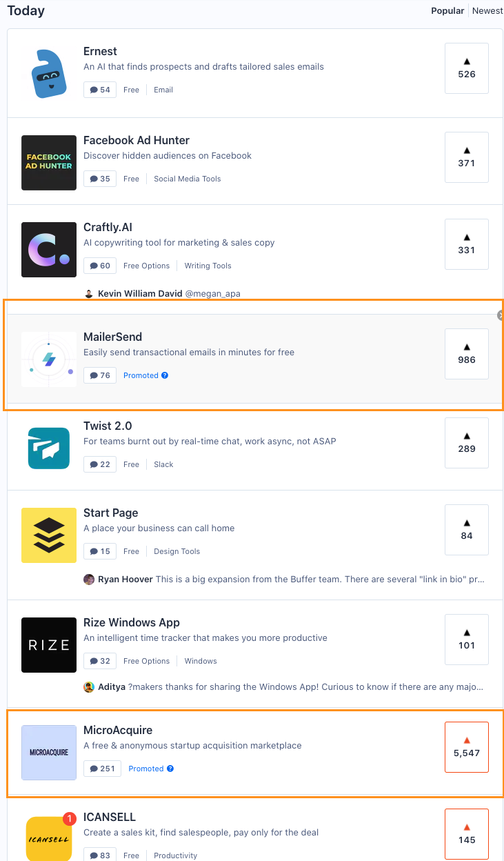Select the Popular tab

448,11
